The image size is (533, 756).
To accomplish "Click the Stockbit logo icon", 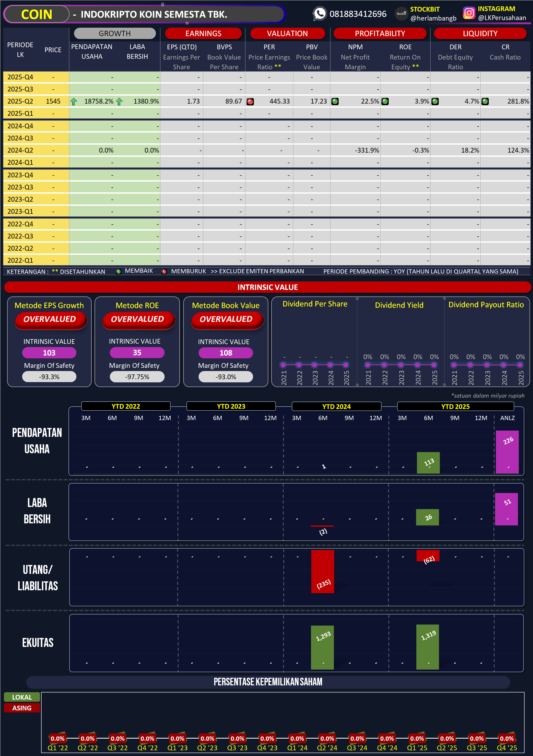I will coord(401,14).
